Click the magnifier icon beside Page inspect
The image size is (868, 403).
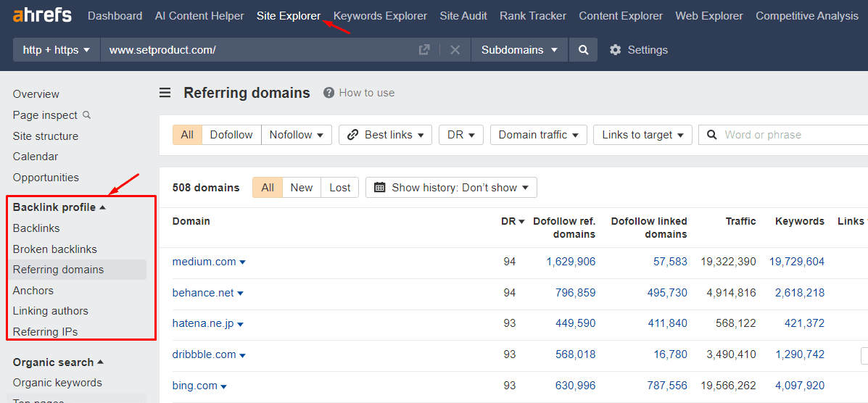pos(87,115)
